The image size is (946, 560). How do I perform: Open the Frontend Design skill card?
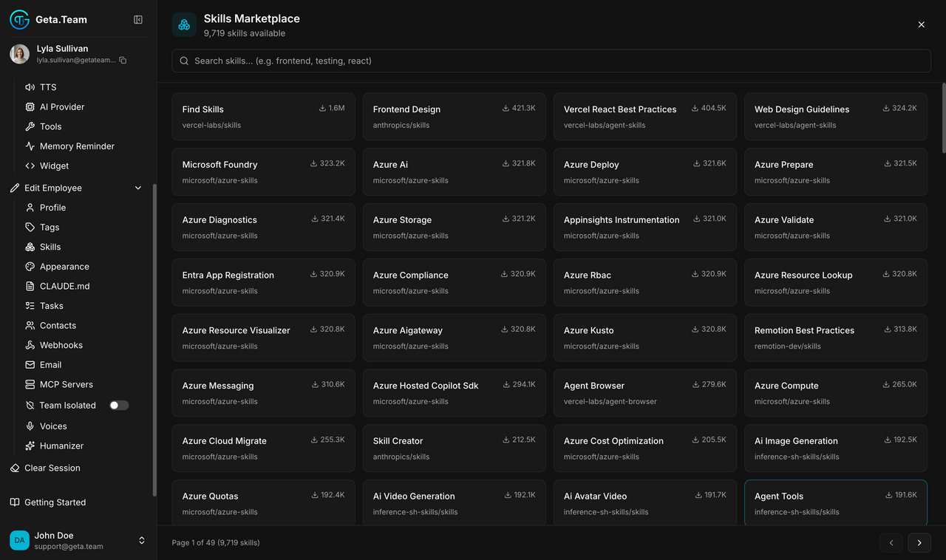[x=454, y=117]
